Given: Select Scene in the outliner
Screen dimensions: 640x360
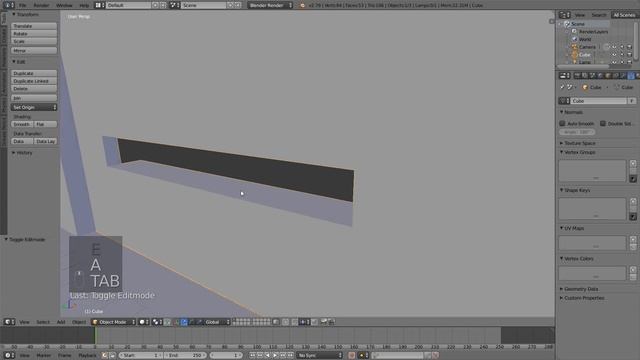Looking at the screenshot, I should tap(578, 24).
